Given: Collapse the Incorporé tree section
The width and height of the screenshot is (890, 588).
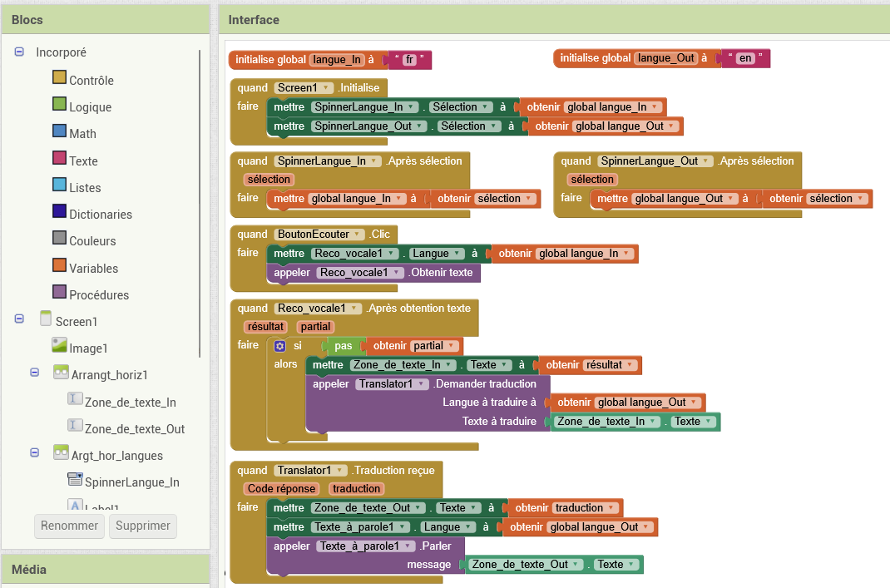Looking at the screenshot, I should point(19,52).
